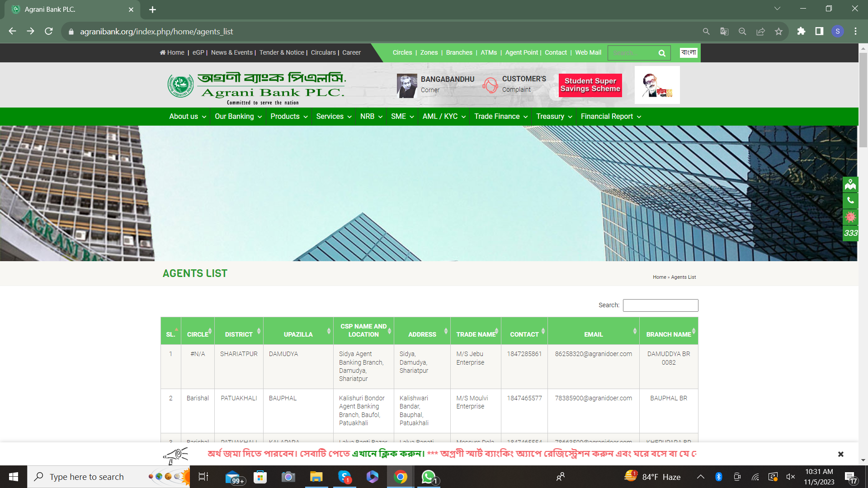
Task: Open the Chrome extensions puzzle icon
Action: [x=801, y=31]
